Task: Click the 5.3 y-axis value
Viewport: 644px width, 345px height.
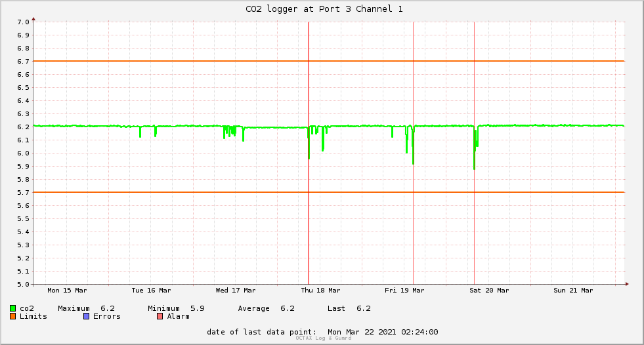Action: coord(24,245)
